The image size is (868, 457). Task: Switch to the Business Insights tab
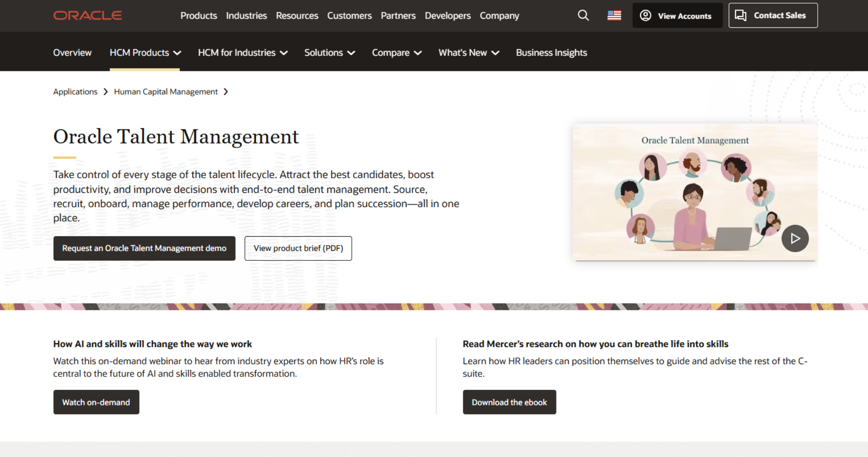(551, 53)
